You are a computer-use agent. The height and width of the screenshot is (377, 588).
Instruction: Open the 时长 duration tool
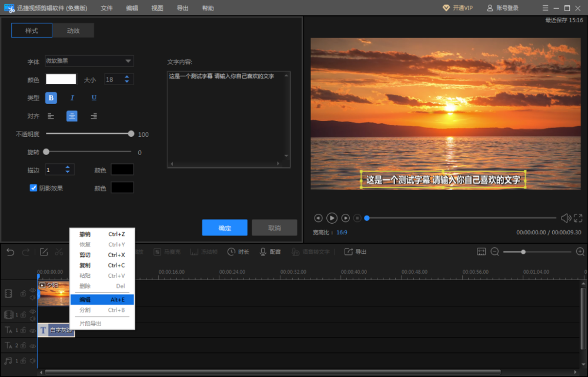239,252
